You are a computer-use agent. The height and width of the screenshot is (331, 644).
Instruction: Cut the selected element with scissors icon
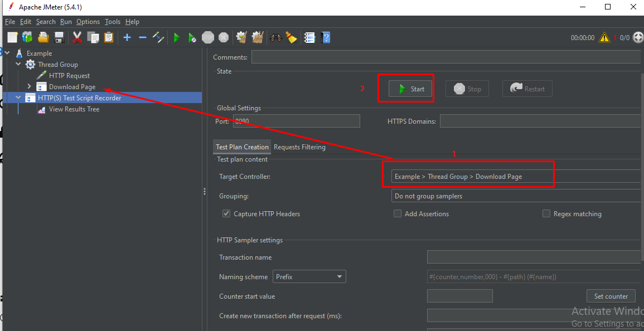(77, 37)
